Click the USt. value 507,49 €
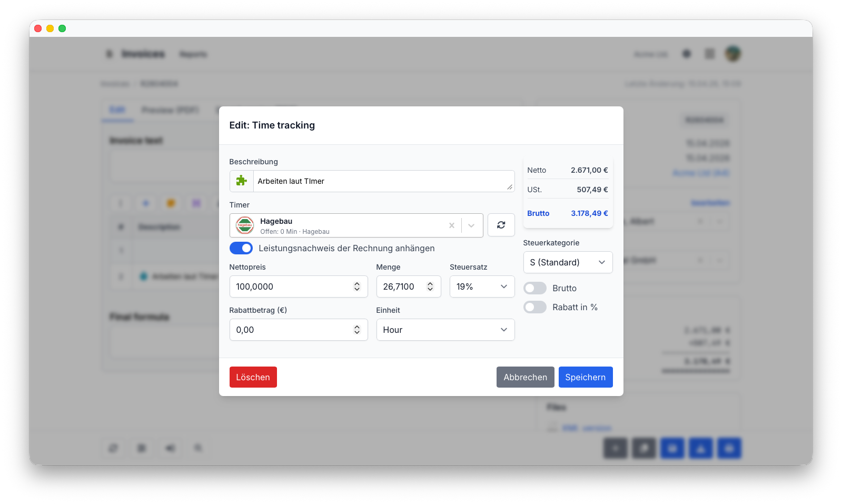Screen dimensions: 842x504 point(592,190)
